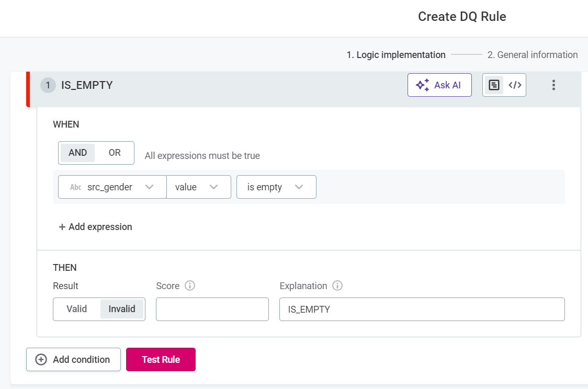Go to Logic implementation step

point(395,55)
